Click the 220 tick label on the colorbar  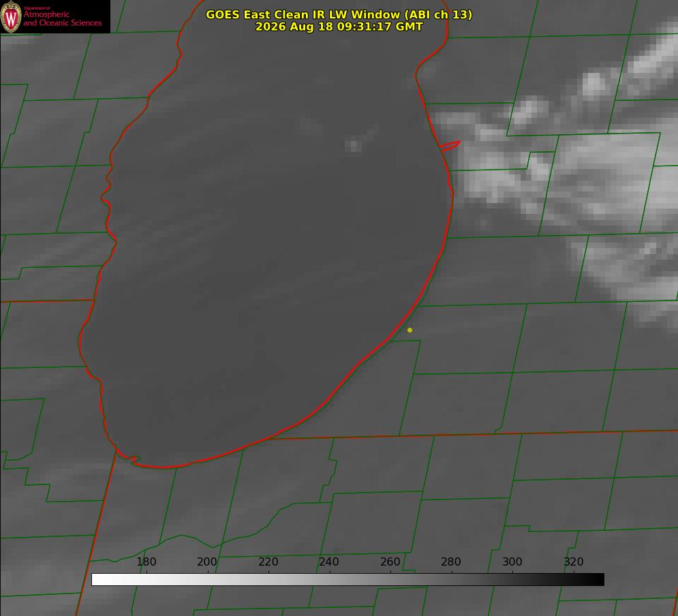(268, 561)
